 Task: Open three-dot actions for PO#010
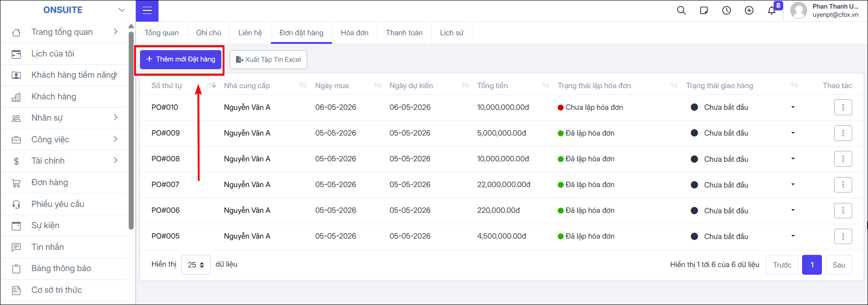843,108
